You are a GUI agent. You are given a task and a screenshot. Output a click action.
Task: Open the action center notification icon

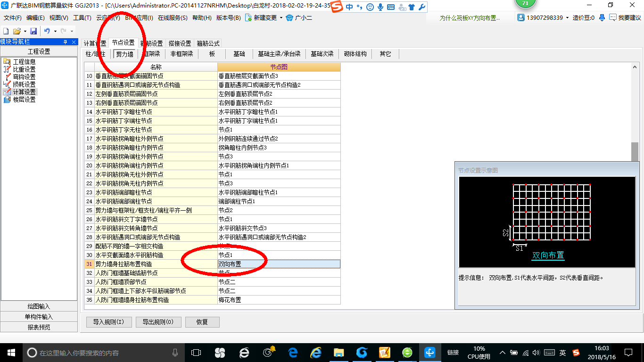tap(628, 353)
